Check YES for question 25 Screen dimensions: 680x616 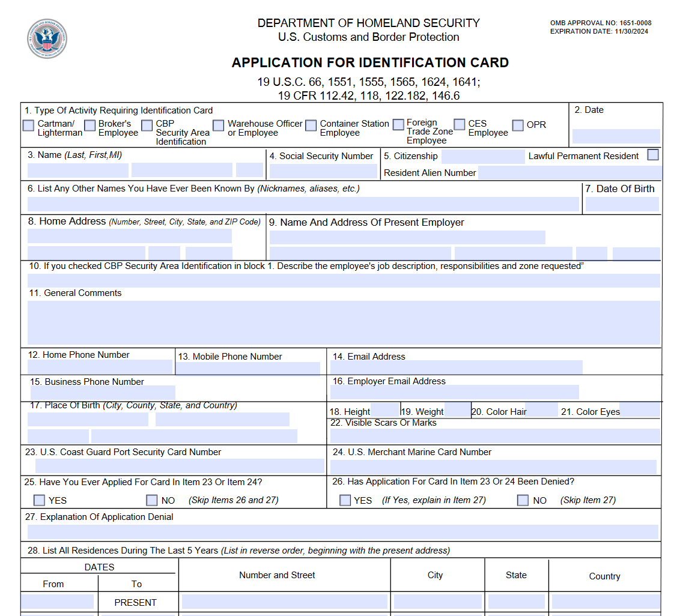pyautogui.click(x=39, y=500)
